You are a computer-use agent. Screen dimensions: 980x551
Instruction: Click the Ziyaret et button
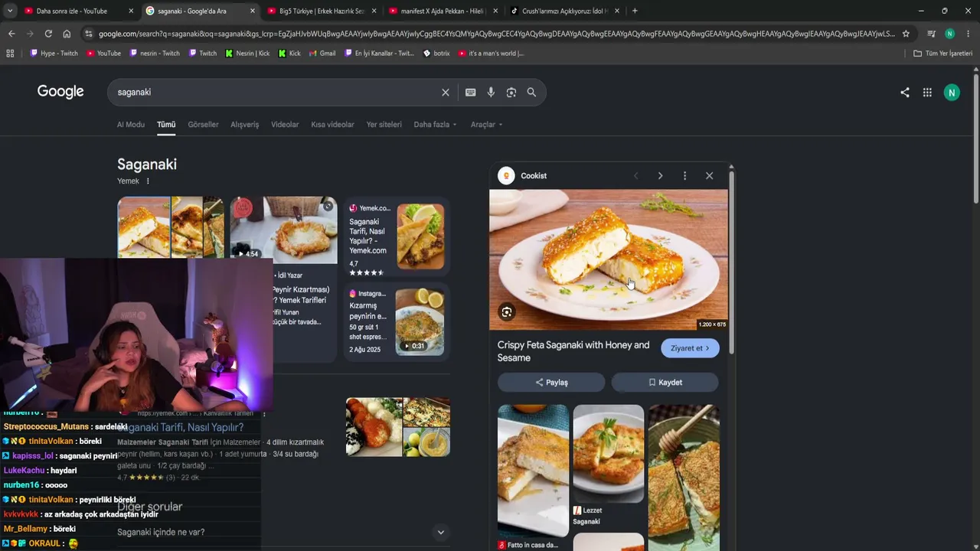click(690, 348)
